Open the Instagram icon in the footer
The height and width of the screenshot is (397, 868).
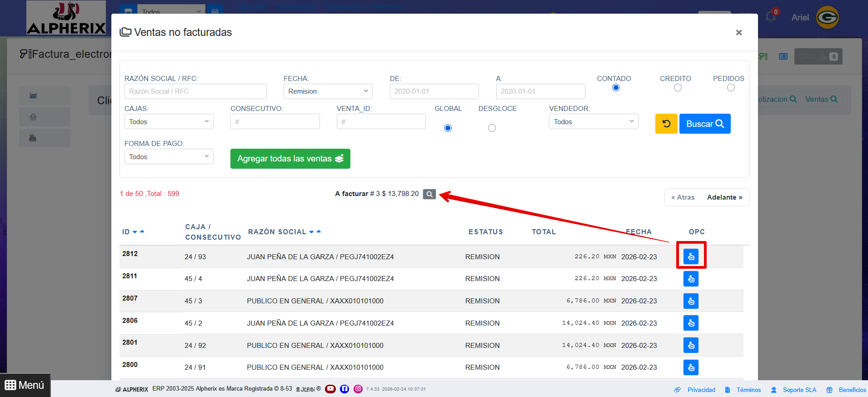coord(358,389)
